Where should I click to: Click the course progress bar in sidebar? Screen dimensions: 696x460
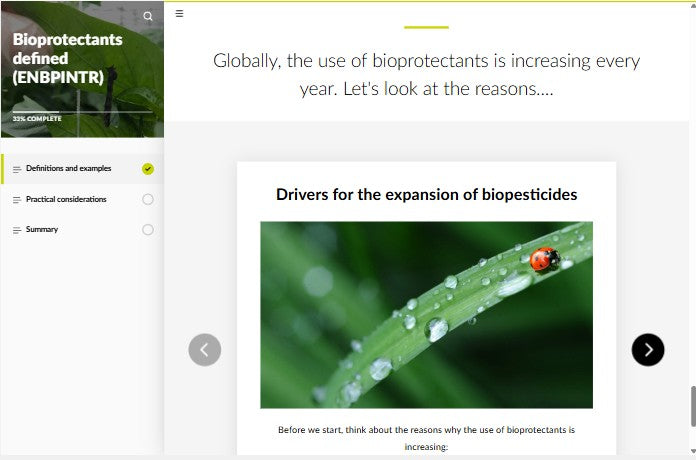(82, 111)
